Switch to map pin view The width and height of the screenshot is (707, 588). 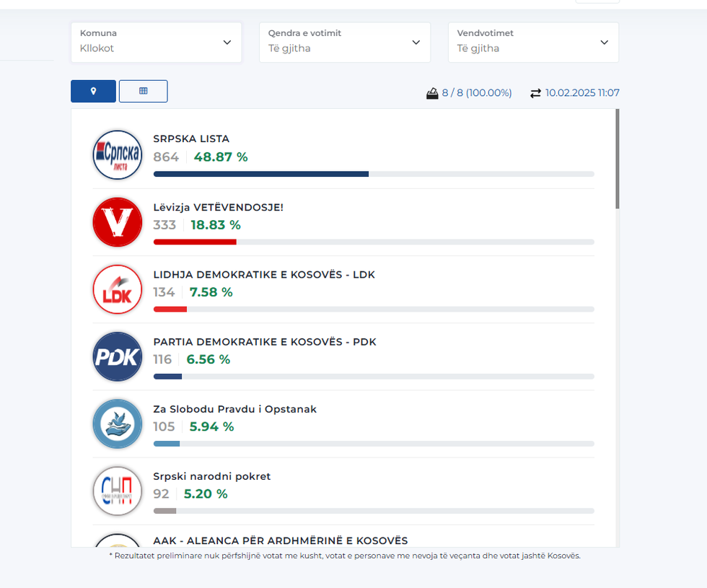pos(93,92)
